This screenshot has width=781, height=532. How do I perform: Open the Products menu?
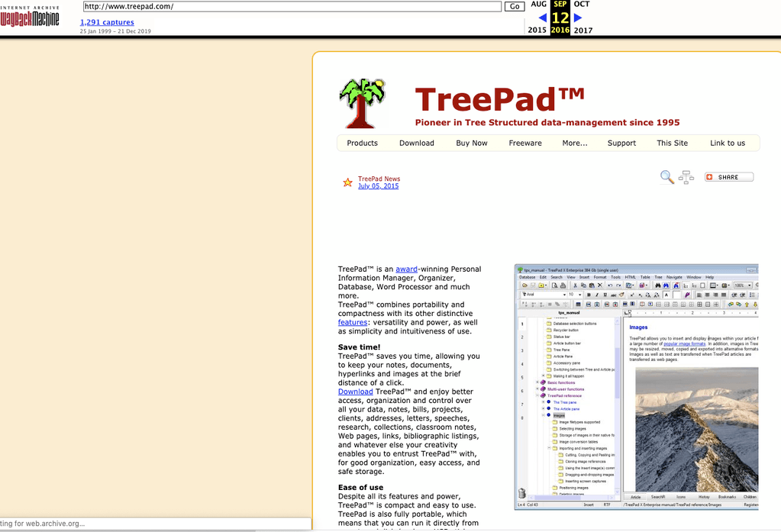[362, 143]
